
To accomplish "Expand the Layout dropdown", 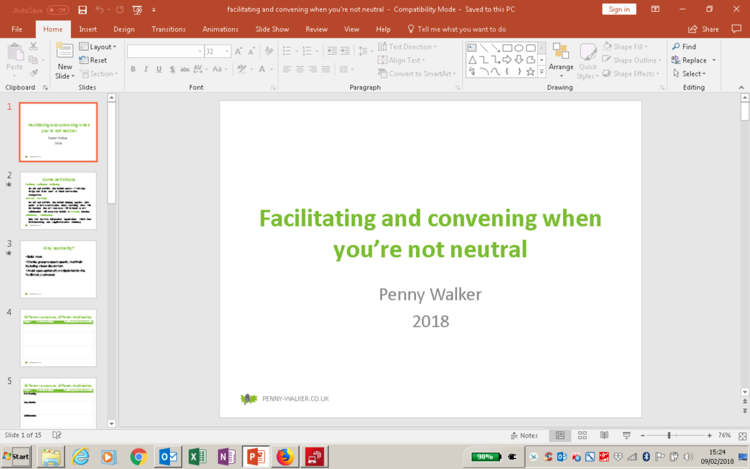I will pyautogui.click(x=98, y=46).
